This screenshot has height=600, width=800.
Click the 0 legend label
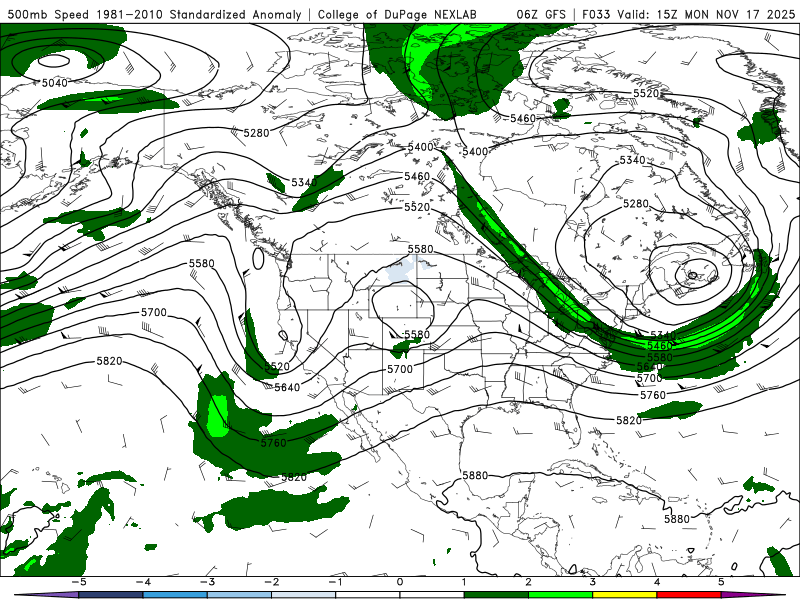point(399,582)
